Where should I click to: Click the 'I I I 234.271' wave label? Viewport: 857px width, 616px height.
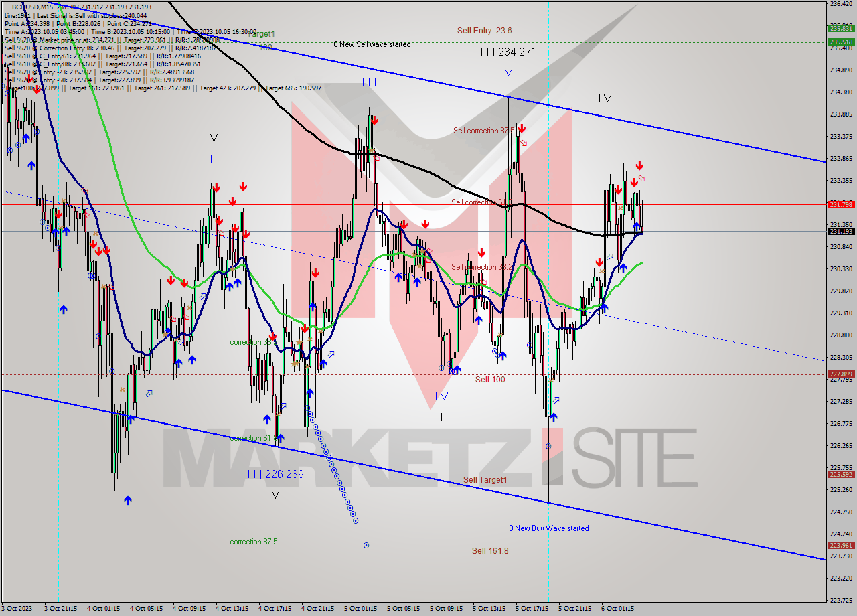click(509, 52)
